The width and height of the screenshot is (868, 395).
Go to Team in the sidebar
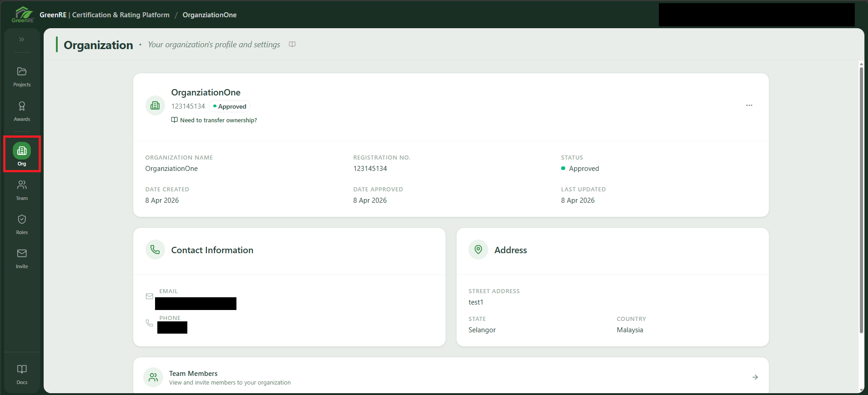22,190
